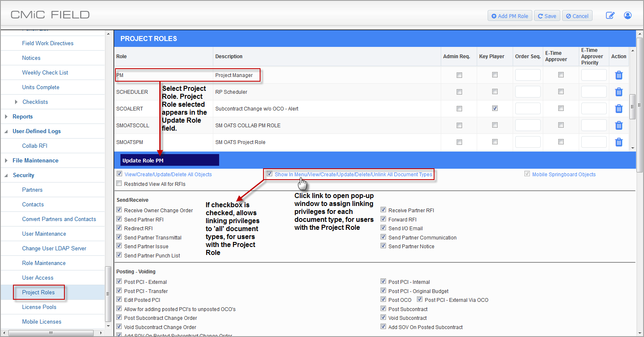Viewport: 644px width, 337px height.
Task: Click the Add PM Role button
Action: pyautogui.click(x=510, y=16)
